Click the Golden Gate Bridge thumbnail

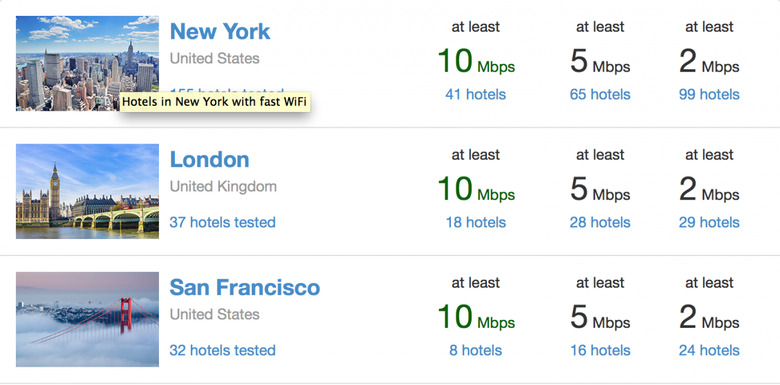(x=88, y=319)
